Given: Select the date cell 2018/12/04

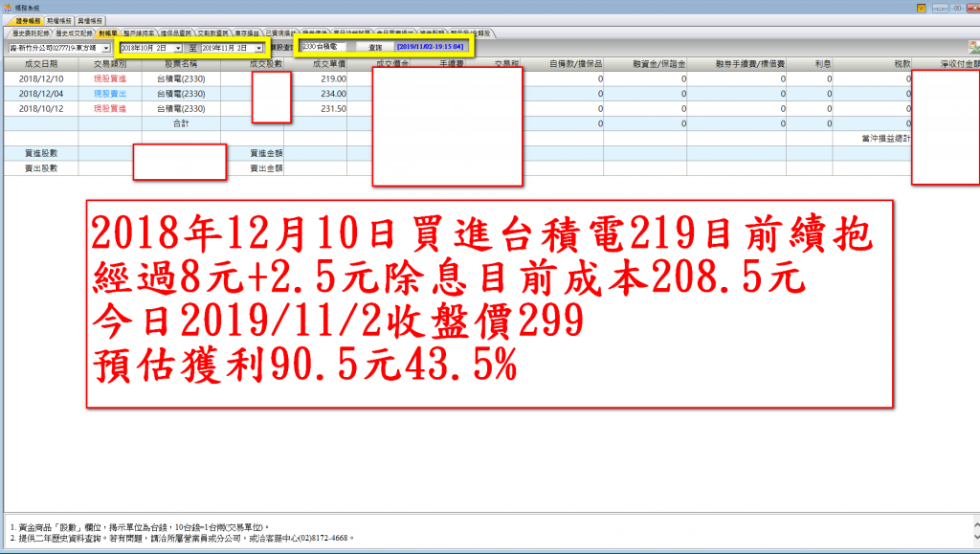Looking at the screenshot, I should 41,94.
